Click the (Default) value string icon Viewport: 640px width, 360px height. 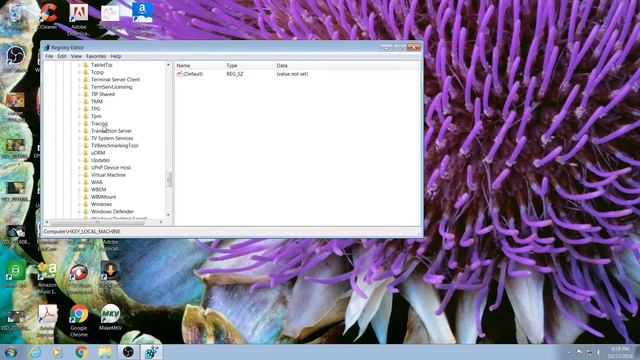click(x=179, y=74)
